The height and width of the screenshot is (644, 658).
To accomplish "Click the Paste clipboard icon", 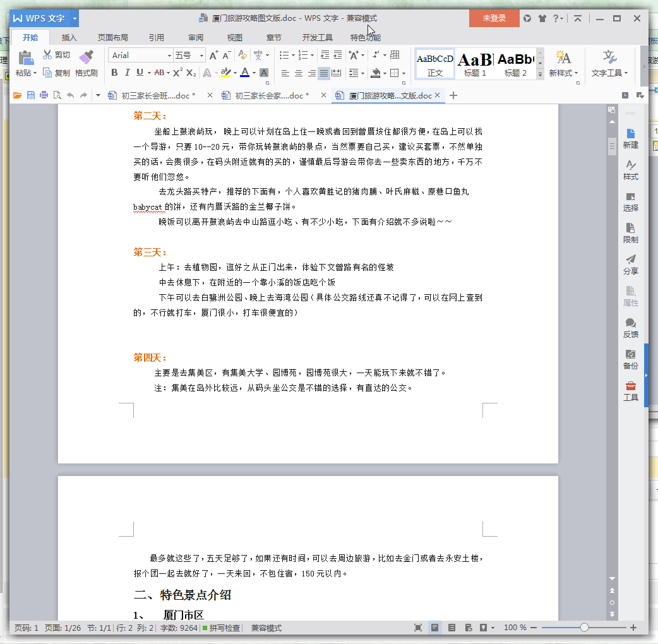I will pos(26,57).
